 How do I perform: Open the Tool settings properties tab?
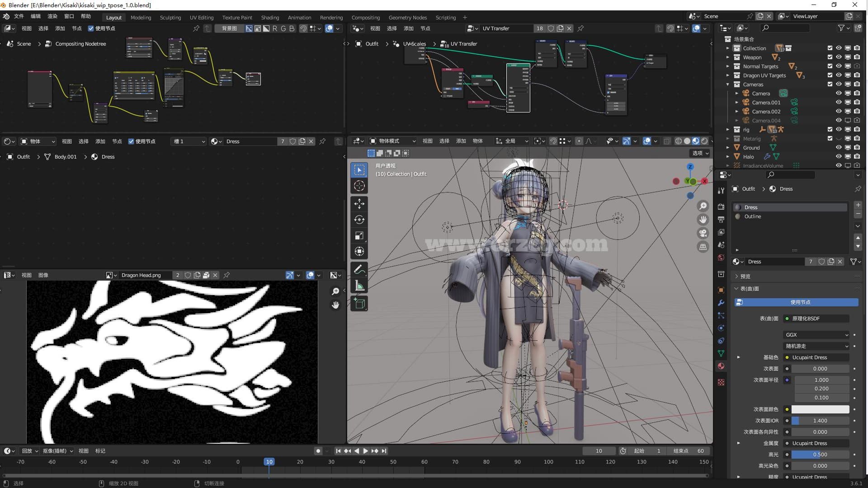click(x=721, y=190)
